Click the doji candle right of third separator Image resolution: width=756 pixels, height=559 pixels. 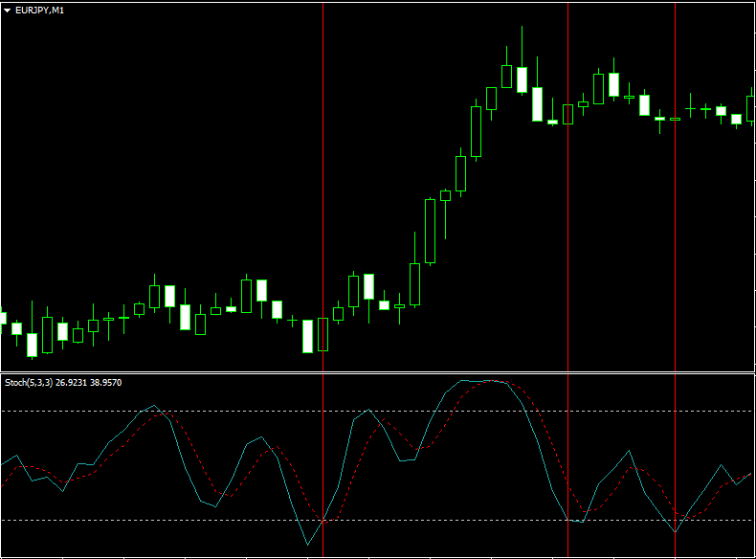click(691, 109)
